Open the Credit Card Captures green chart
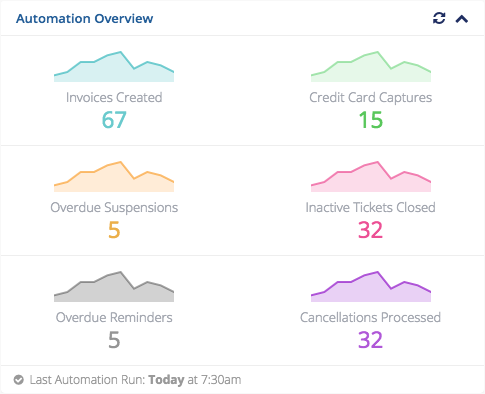Viewport: 485px width, 394px height. coord(371,66)
